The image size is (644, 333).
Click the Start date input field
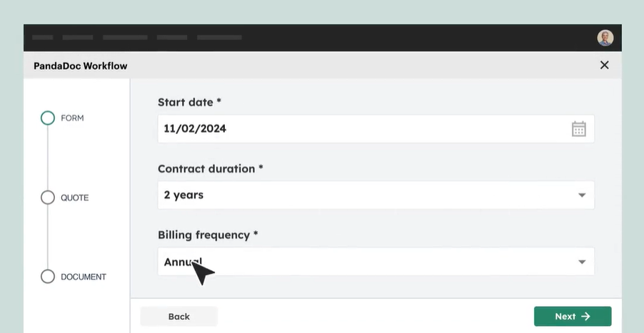point(376,129)
